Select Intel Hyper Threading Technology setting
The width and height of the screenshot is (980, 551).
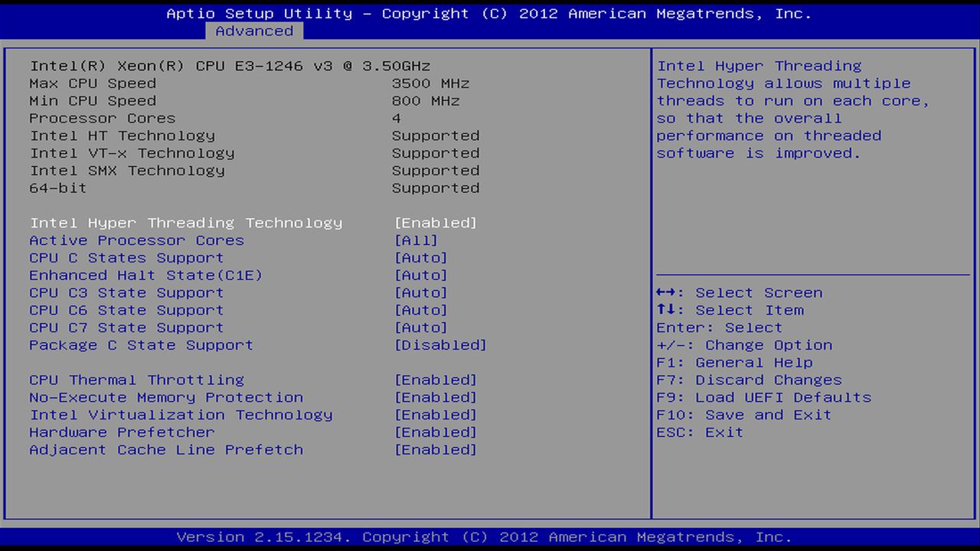pyautogui.click(x=186, y=223)
